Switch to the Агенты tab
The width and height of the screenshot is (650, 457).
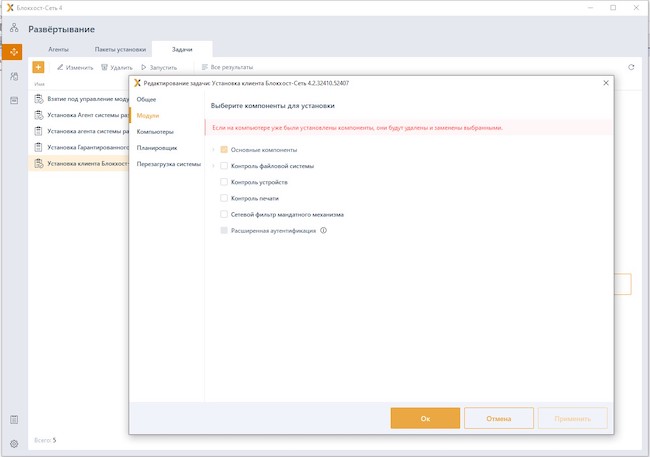(x=58, y=49)
